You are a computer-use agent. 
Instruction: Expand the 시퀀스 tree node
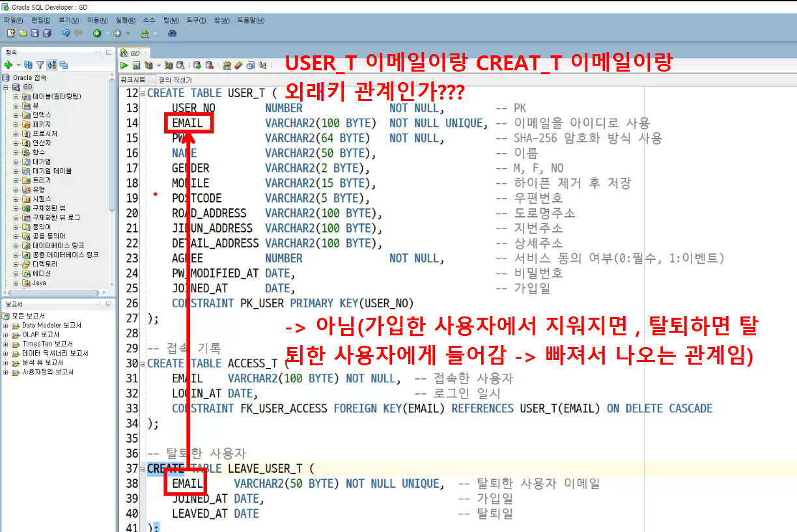coord(16,199)
